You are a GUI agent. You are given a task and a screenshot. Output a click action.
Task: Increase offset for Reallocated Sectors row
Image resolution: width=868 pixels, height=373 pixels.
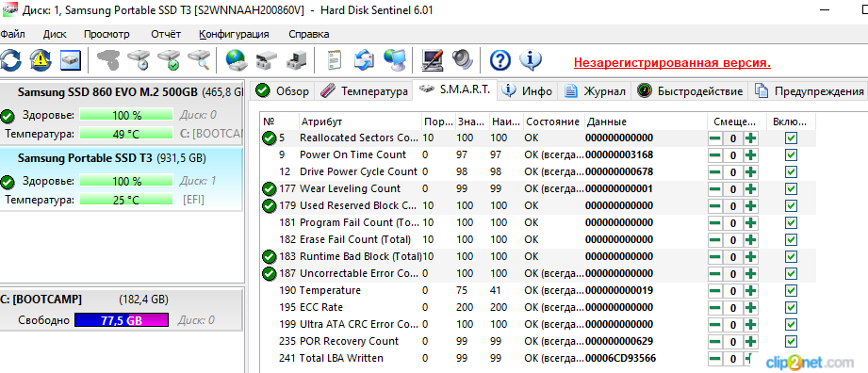(x=750, y=138)
